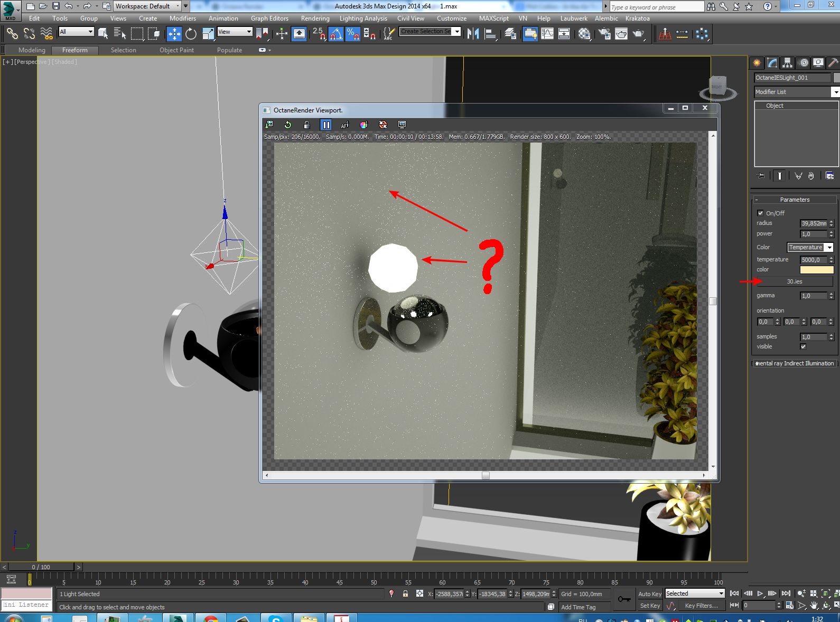Activate Select and Uniform Scale tool

pyautogui.click(x=208, y=34)
